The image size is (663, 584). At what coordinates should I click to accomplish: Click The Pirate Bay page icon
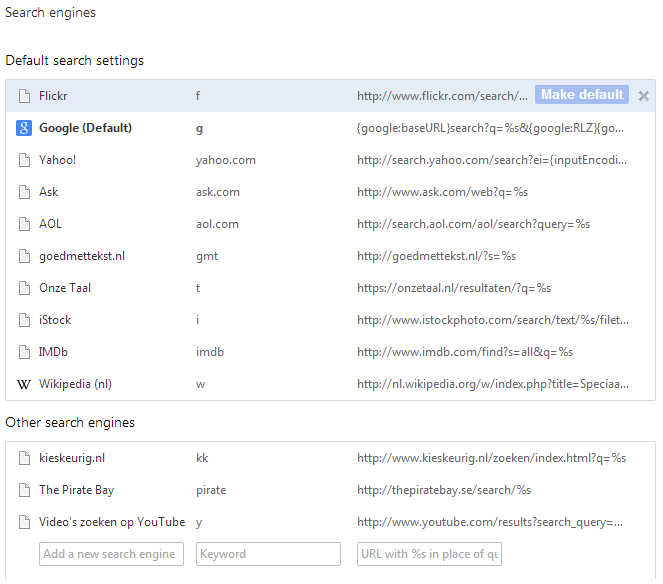pyautogui.click(x=25, y=490)
